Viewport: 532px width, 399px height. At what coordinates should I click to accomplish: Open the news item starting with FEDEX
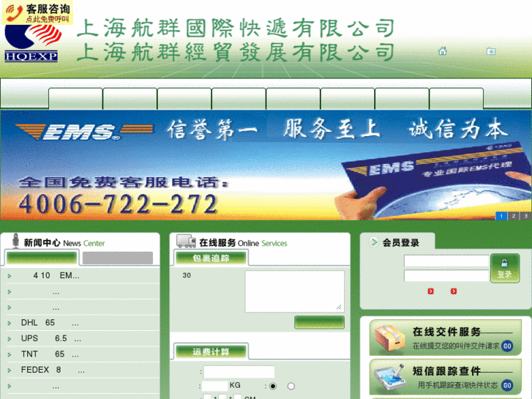(53, 370)
